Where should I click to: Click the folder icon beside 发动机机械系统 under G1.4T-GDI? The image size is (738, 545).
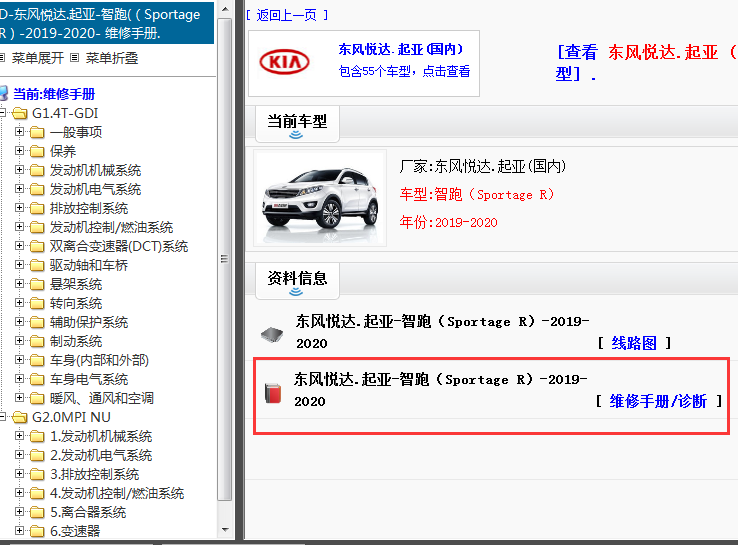point(37,170)
